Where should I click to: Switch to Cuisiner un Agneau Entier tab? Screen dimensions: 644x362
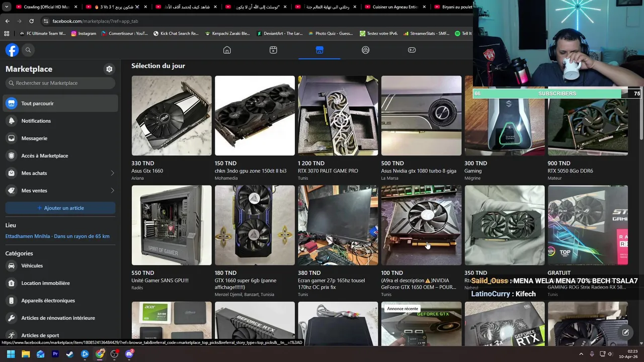pos(395,7)
